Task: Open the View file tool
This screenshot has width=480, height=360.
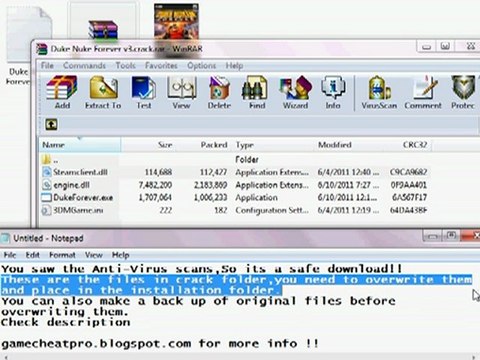Action: click(x=181, y=88)
